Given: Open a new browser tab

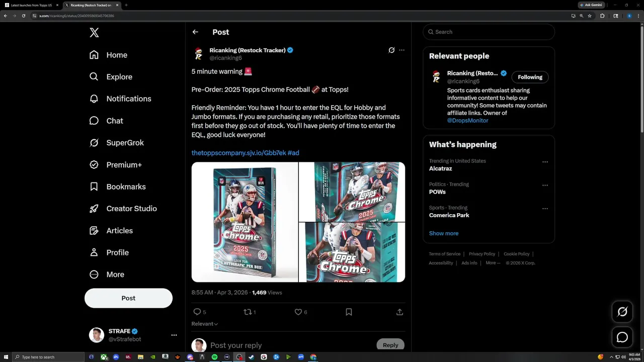Looking at the screenshot, I should 126,5.
